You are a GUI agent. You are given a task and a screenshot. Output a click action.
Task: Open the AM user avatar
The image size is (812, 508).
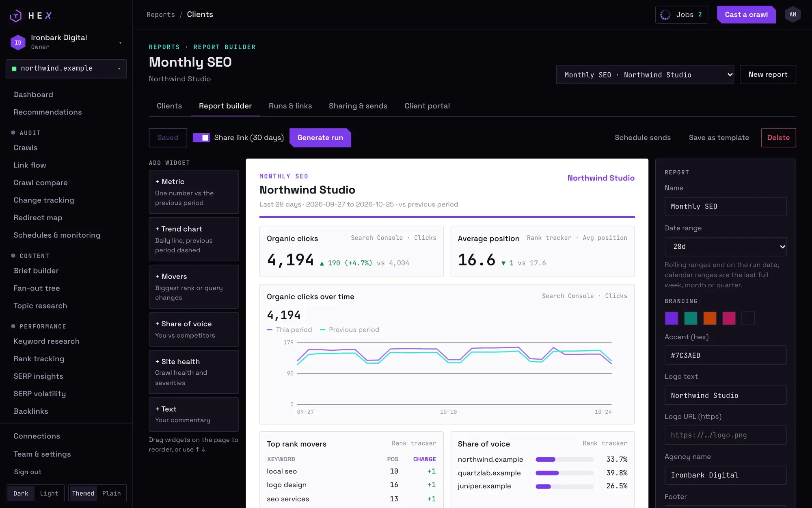pos(793,15)
